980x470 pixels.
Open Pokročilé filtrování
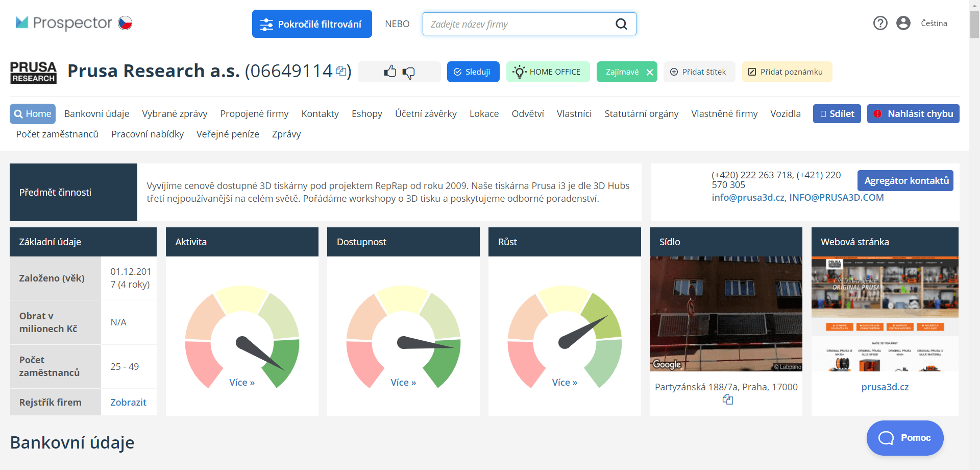point(312,24)
